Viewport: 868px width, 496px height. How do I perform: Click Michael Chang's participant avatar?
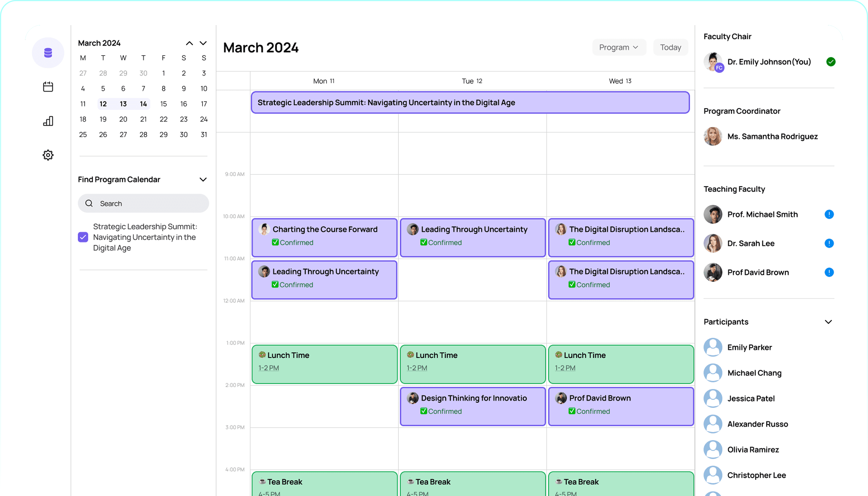tap(713, 373)
